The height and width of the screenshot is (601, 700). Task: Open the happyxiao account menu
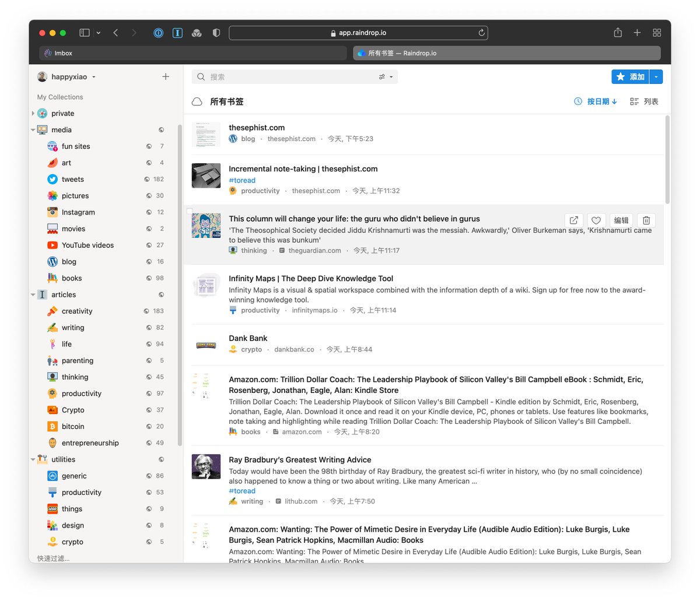pyautogui.click(x=66, y=76)
